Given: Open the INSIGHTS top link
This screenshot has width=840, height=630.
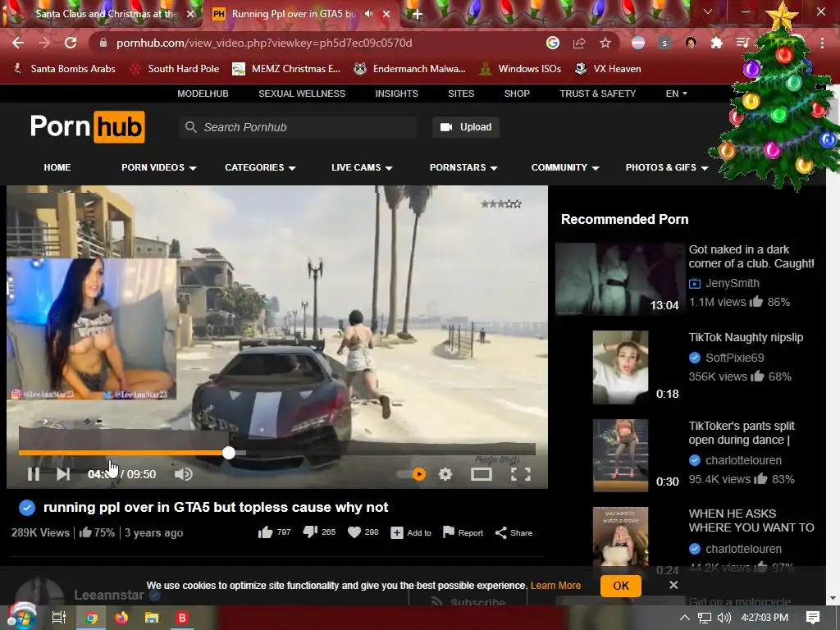Looking at the screenshot, I should point(396,94).
